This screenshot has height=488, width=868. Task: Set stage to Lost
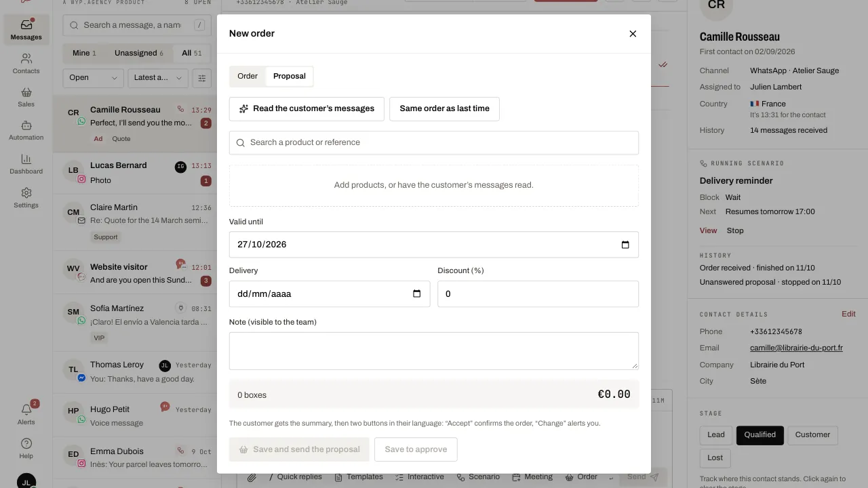(715, 457)
